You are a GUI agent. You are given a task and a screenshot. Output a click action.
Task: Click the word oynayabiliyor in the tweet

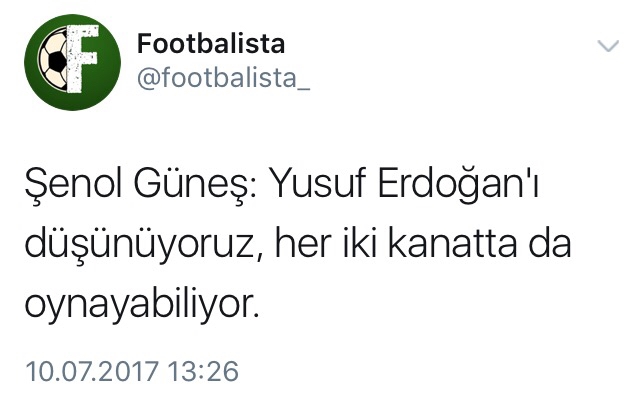pos(142,305)
